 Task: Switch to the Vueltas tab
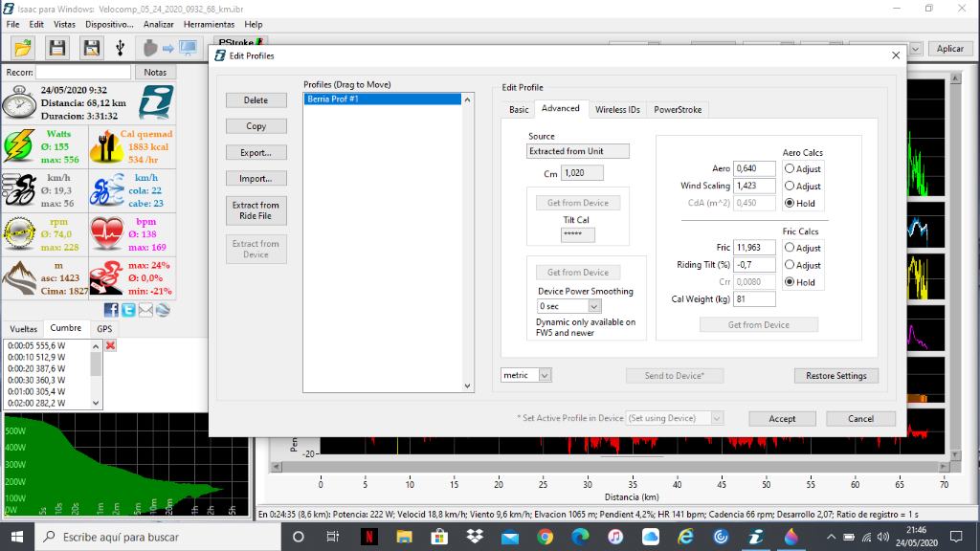click(23, 329)
